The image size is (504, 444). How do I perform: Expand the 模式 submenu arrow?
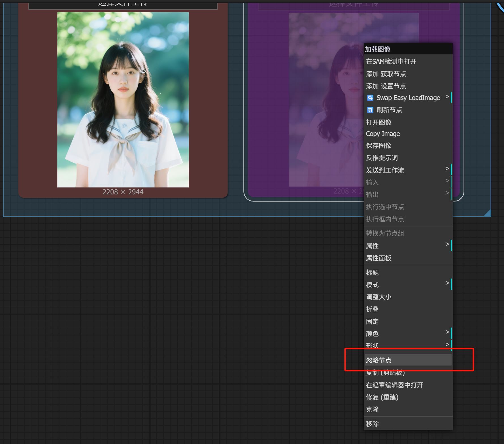pos(447,283)
